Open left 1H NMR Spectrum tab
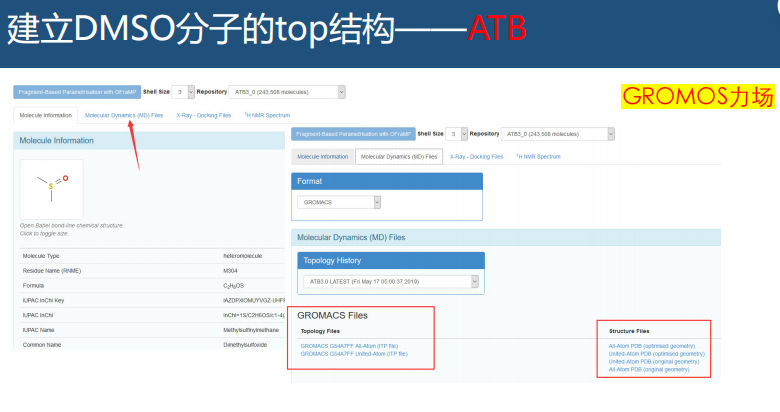The width and height of the screenshot is (780, 412). (x=267, y=115)
